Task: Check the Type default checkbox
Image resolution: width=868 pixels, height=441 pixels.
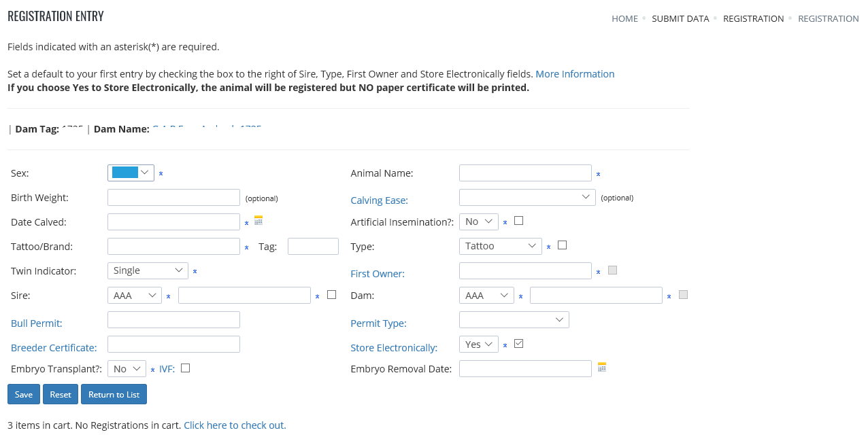Action: point(562,245)
